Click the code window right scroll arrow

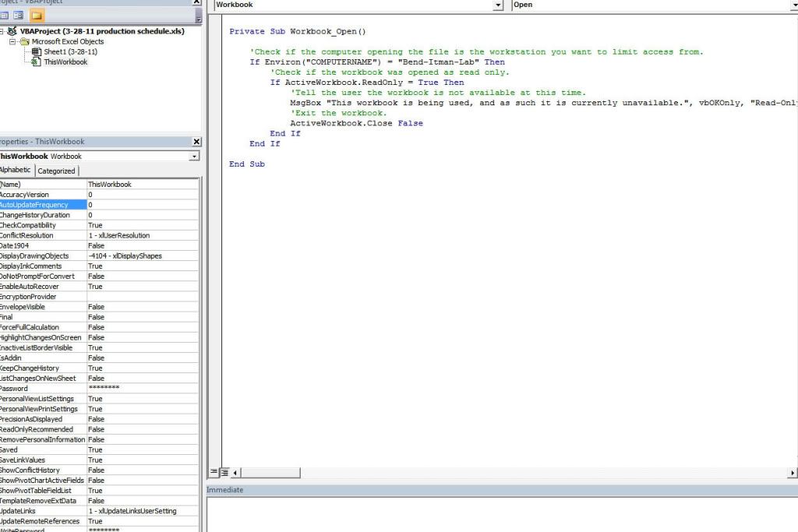(x=793, y=473)
